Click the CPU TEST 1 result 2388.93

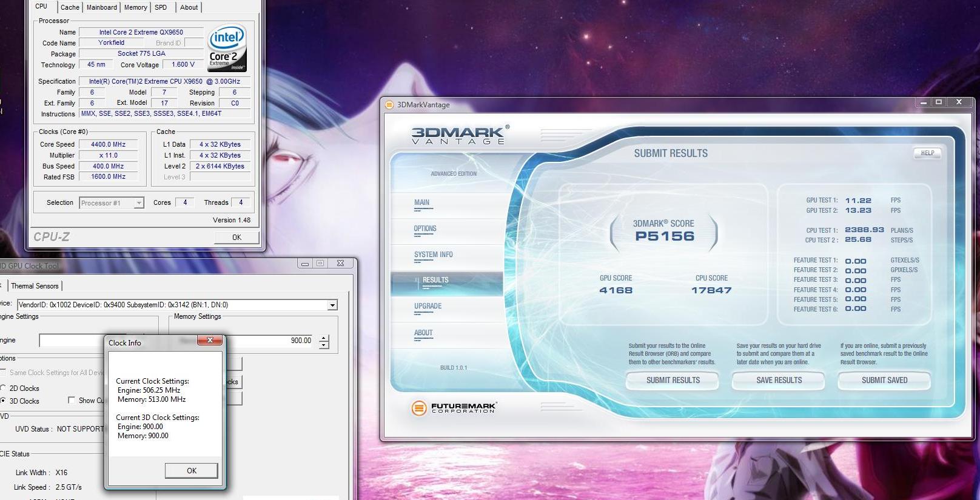(865, 230)
